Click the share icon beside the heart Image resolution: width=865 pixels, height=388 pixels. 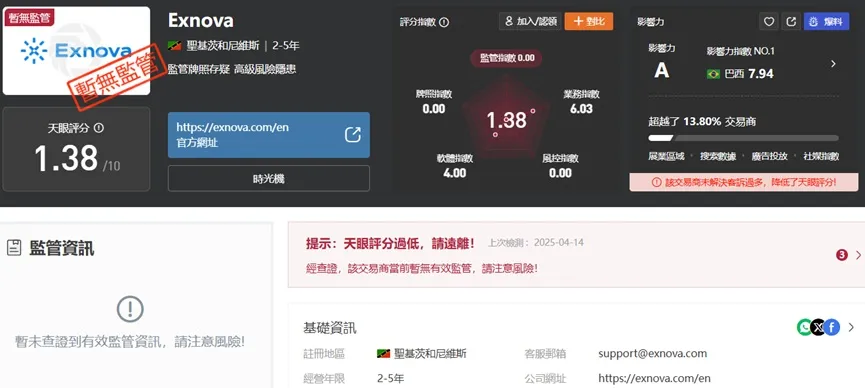791,22
